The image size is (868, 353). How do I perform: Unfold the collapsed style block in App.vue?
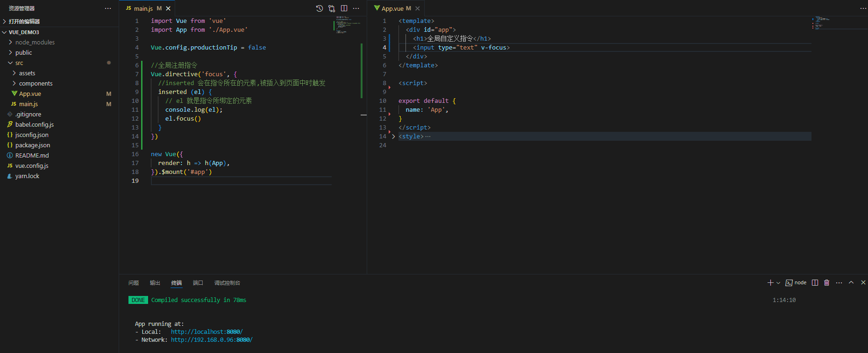coord(393,137)
